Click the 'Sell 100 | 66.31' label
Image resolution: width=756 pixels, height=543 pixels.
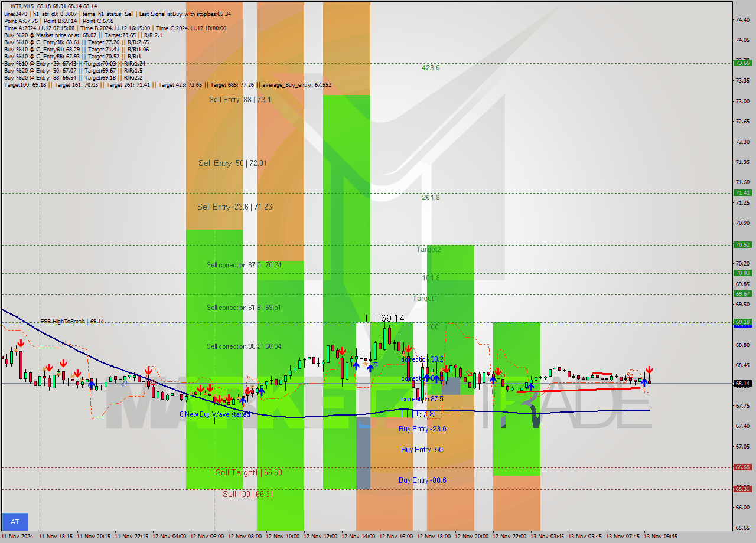(x=247, y=494)
